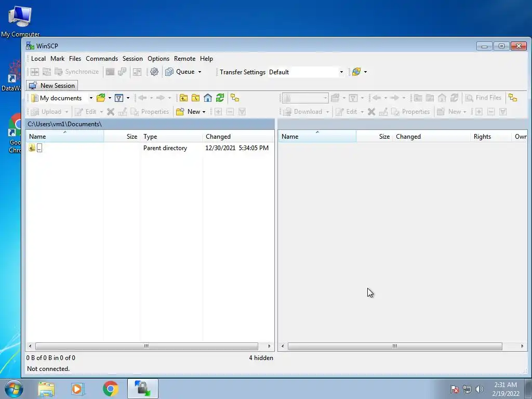Click the local Invert Selection icon

(242, 112)
